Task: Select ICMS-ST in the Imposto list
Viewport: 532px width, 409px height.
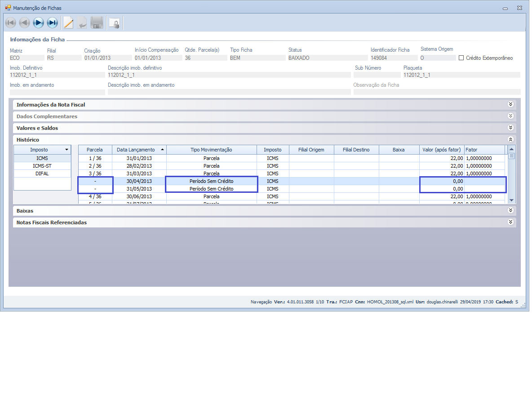Action: coord(42,166)
